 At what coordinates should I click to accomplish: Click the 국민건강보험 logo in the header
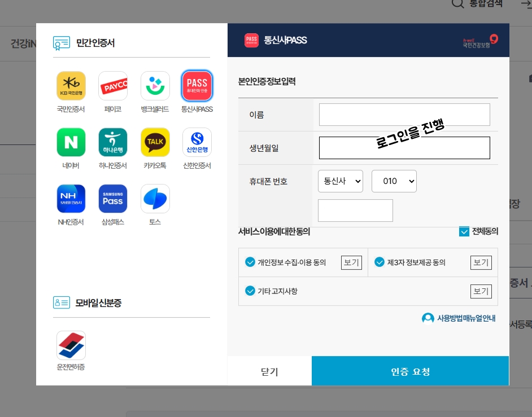(x=480, y=41)
